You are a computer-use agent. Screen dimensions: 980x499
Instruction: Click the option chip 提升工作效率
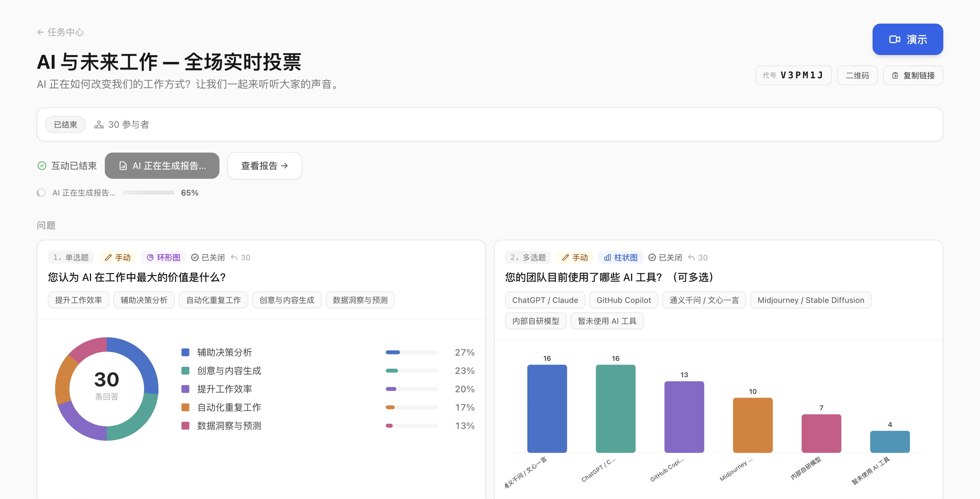coord(78,300)
